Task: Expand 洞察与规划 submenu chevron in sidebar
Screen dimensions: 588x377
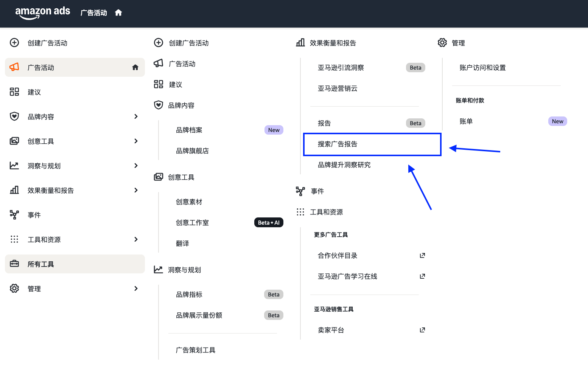Action: click(x=136, y=166)
